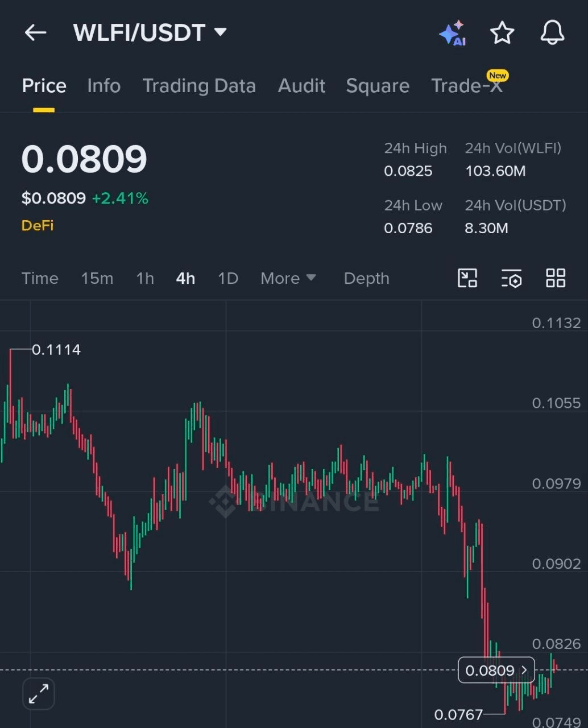Add WLFI/USDT to favorites star
The height and width of the screenshot is (728, 588).
pos(502,33)
